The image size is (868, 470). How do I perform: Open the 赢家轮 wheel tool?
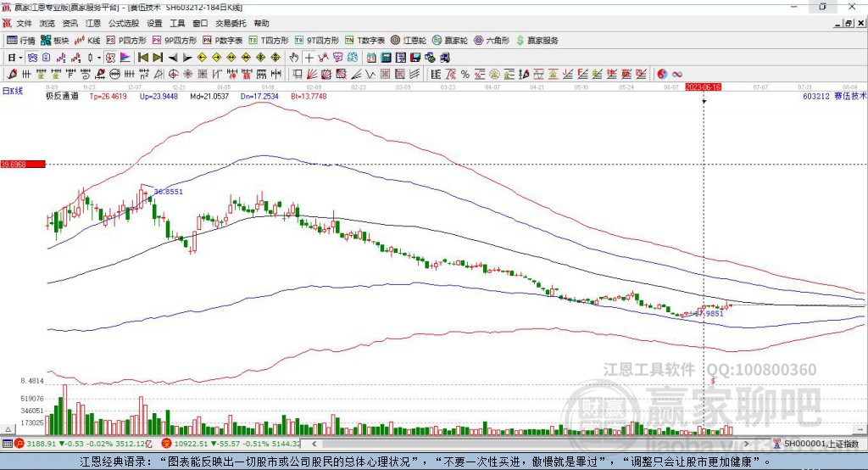tap(450, 41)
